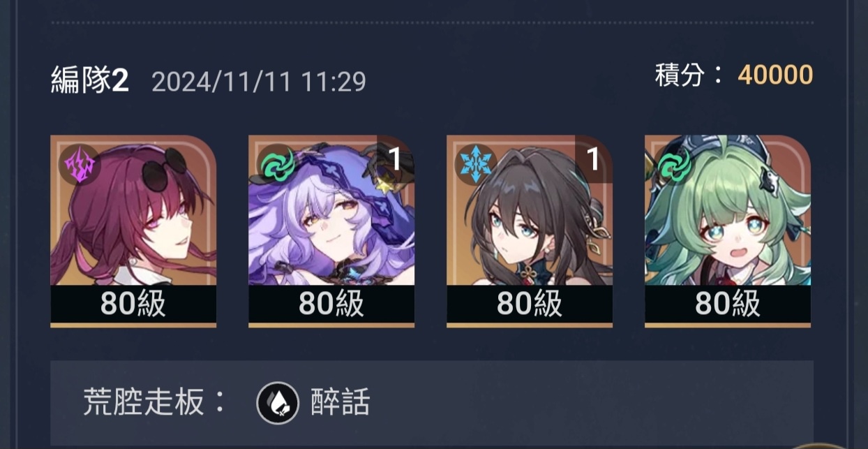Click the 2024/11/11 11:29 timestamp
This screenshot has width=868, height=449.
click(x=259, y=82)
